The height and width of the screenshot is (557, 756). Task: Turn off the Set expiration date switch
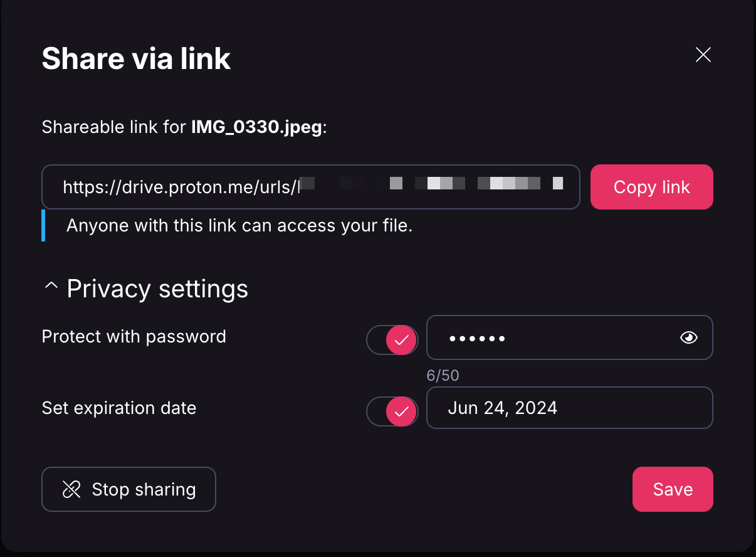(392, 411)
